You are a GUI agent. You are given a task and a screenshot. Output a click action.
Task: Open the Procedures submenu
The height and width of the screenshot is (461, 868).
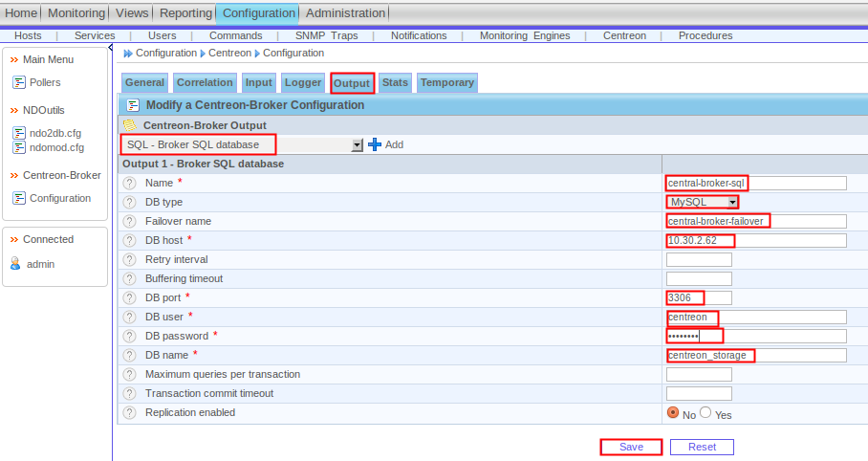pos(705,35)
